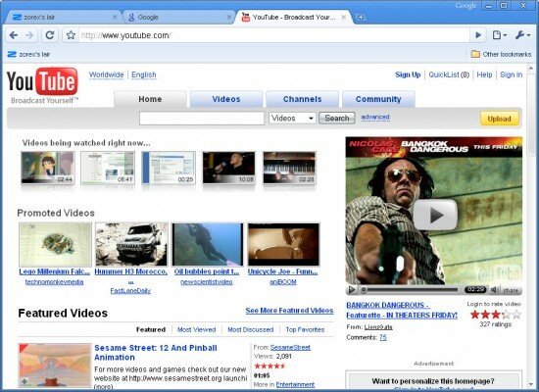Click the Go arrow beside the address bar
The height and width of the screenshot is (392, 539).
(478, 35)
